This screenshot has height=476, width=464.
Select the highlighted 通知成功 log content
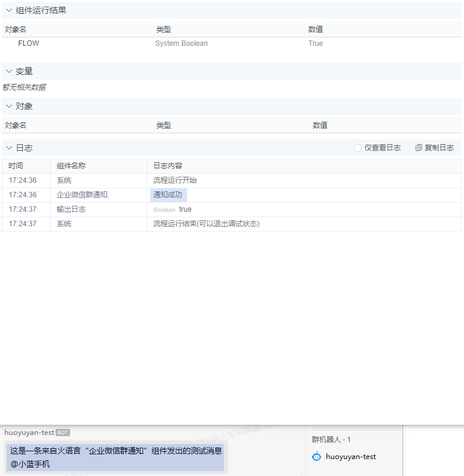(168, 195)
